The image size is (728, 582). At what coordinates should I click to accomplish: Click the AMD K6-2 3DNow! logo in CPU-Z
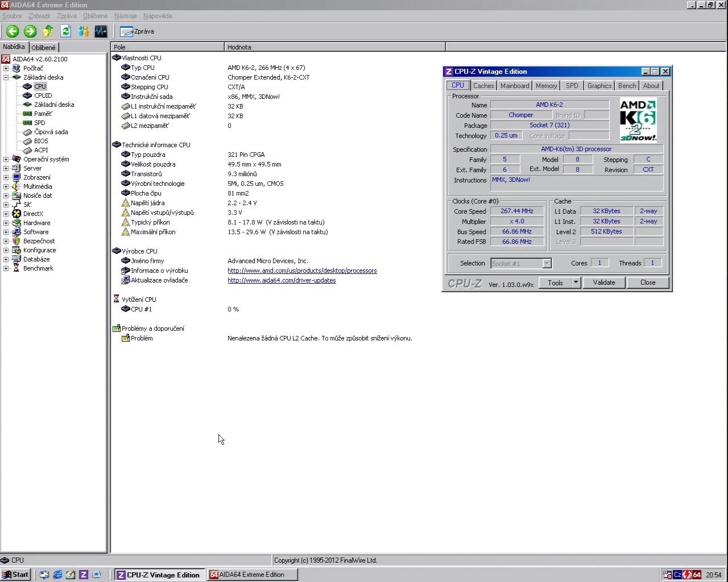(x=638, y=120)
